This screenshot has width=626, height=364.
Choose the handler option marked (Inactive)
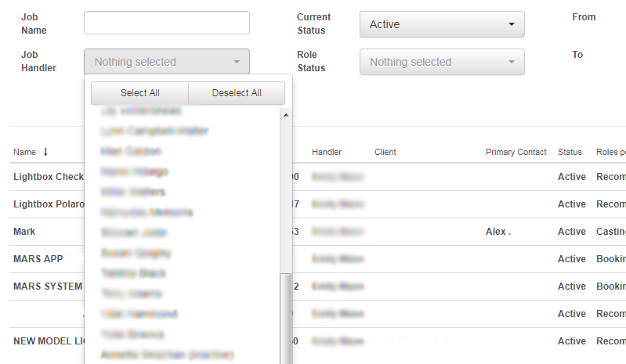pos(167,355)
